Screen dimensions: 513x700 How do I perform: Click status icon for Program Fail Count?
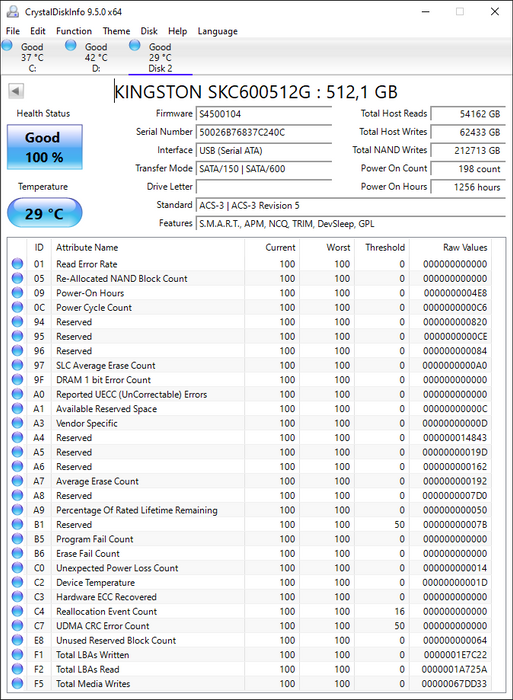pyautogui.click(x=17, y=539)
